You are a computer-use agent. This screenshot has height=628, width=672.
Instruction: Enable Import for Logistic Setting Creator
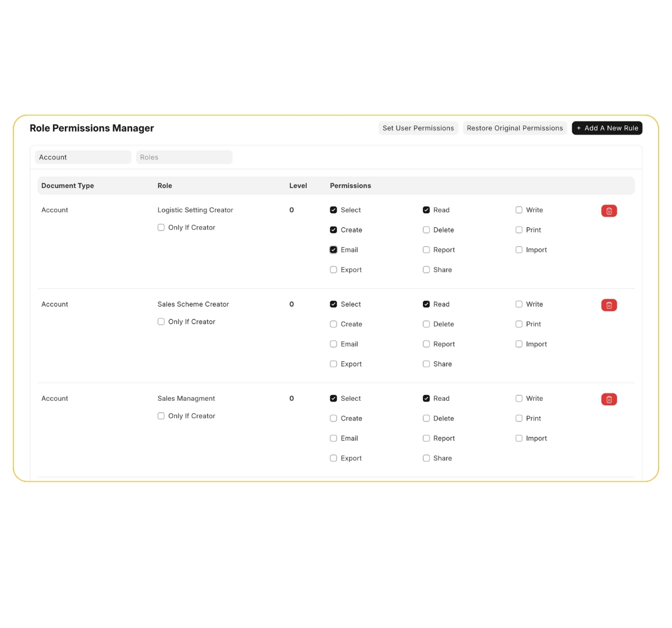click(519, 250)
